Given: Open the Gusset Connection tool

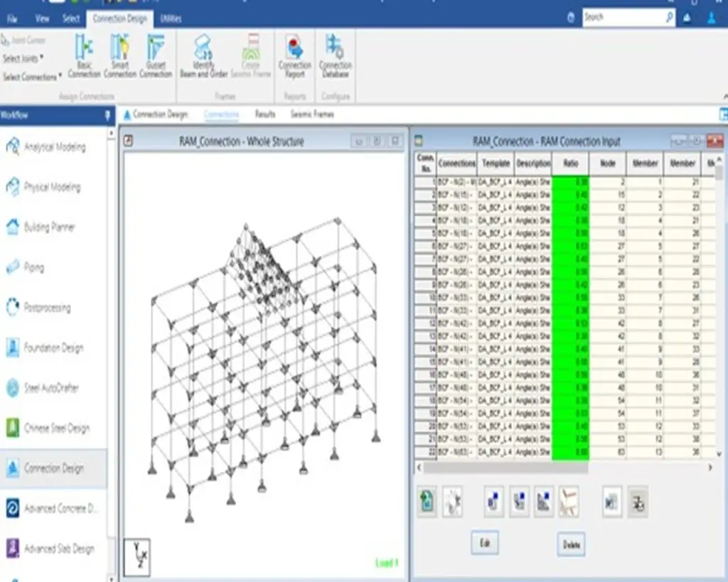Looking at the screenshot, I should coord(156,57).
